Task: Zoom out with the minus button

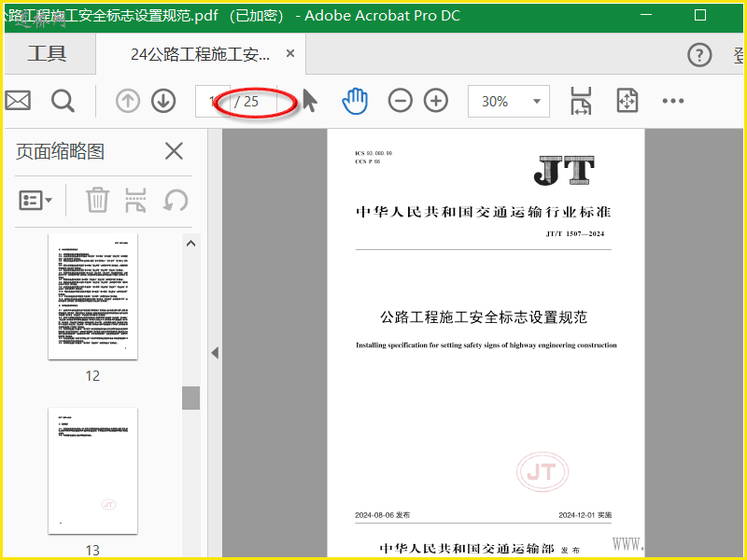Action: pyautogui.click(x=401, y=101)
